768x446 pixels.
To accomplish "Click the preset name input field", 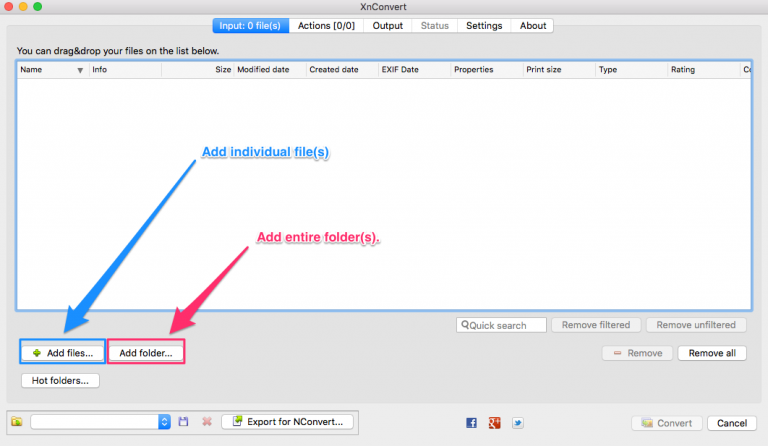I will (x=95, y=422).
